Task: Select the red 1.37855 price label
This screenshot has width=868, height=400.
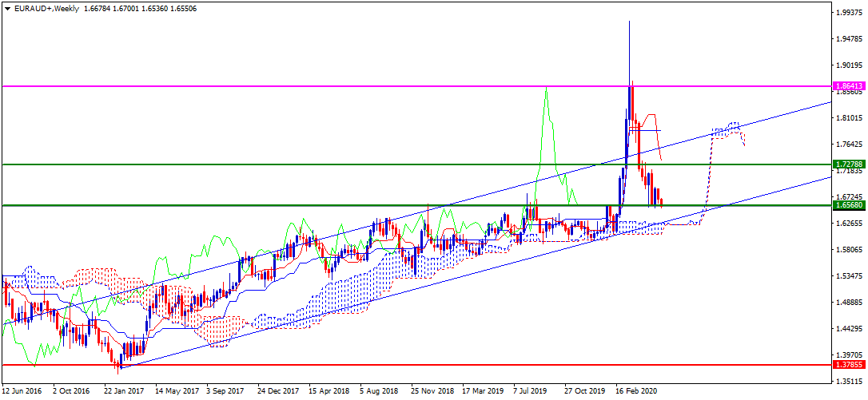Action: (849, 365)
